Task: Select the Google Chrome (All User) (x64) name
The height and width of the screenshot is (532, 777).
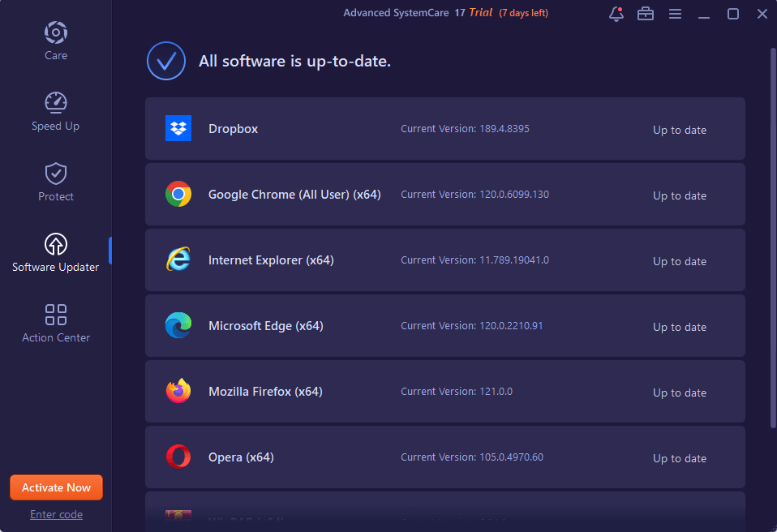Action: point(294,194)
